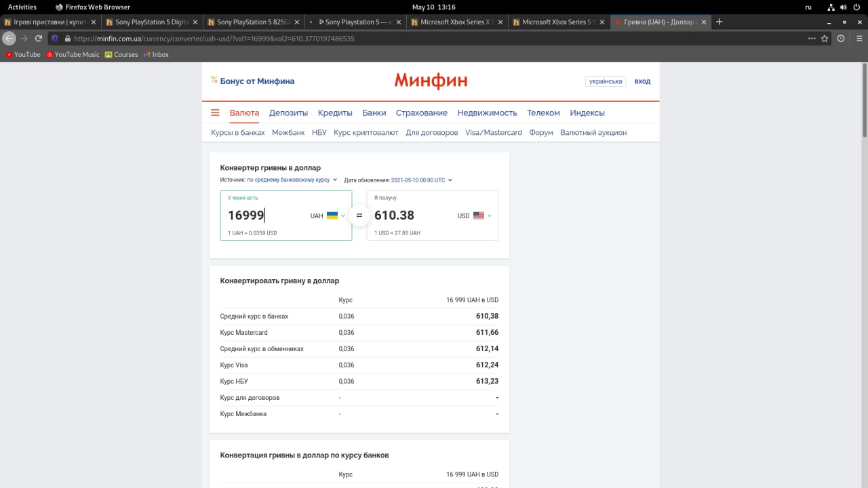Click the US flag icon next to USD
The image size is (868, 488).
coord(479,216)
